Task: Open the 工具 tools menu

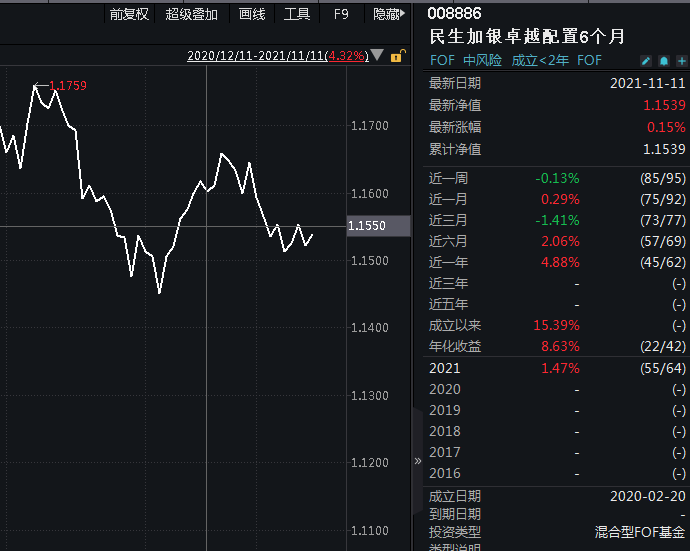Action: point(297,14)
